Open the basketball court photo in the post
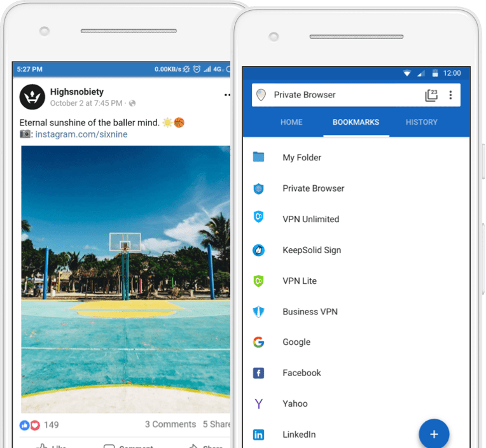Image resolution: width=486 pixels, height=448 pixels. pos(125,279)
